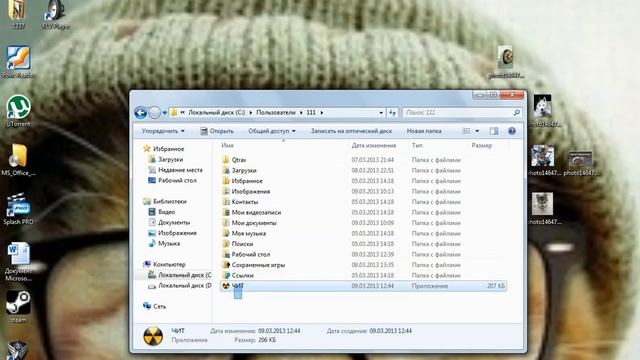
Task: Select the 'Загрузки' folder icon in the file list
Action: point(226,170)
